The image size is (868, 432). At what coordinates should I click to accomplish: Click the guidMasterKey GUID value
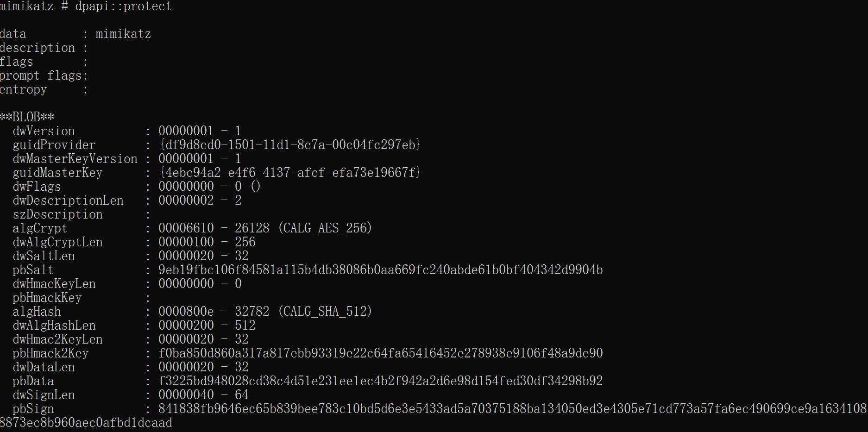289,173
